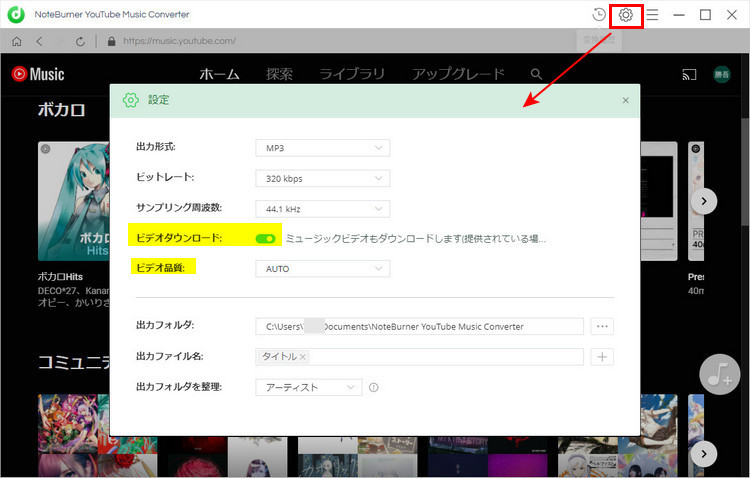The width and height of the screenshot is (750, 478).
Task: Open YouTube Music search magnifier
Action: tap(536, 74)
